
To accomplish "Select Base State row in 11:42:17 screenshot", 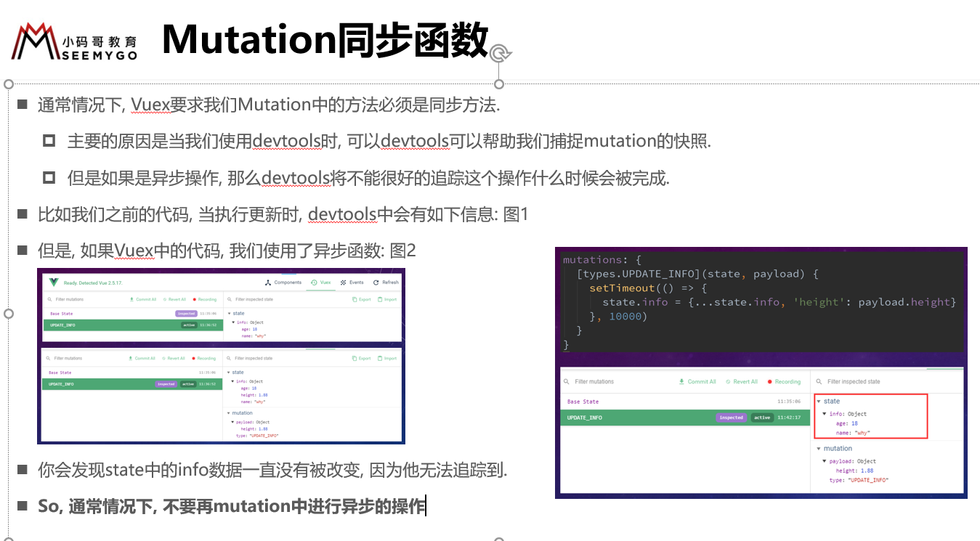I will tap(684, 402).
